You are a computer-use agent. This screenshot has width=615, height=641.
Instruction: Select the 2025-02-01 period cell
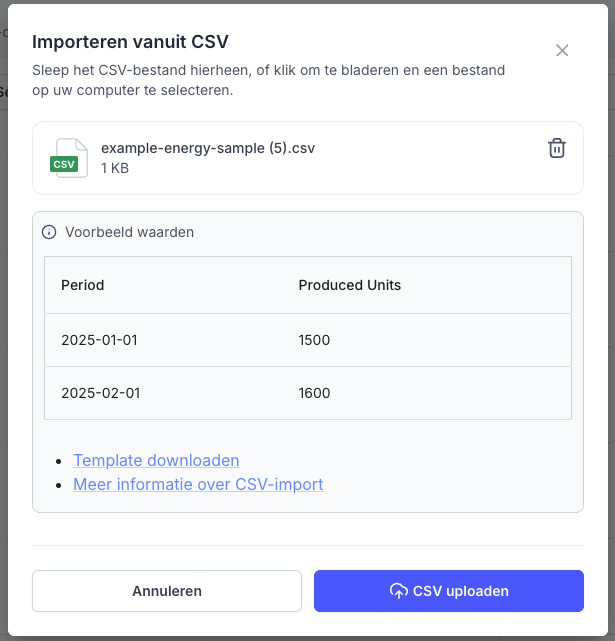[x=100, y=393]
